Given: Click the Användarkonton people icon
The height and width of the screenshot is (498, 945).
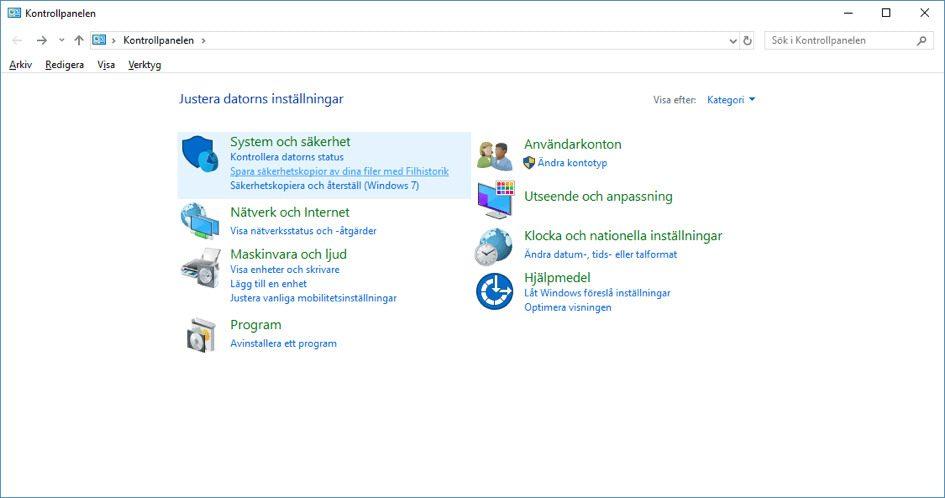Looking at the screenshot, I should (494, 156).
